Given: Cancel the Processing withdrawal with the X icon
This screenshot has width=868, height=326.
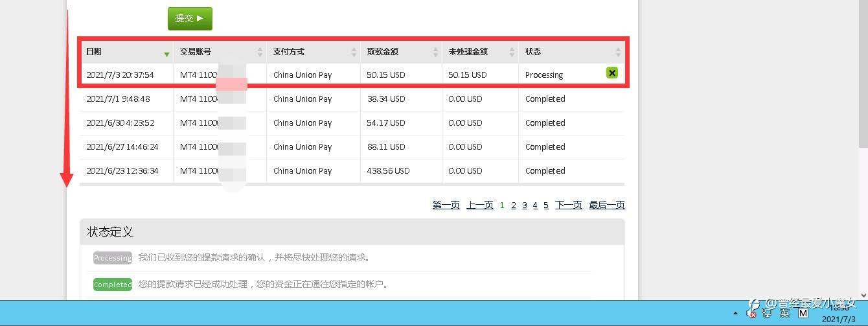Looking at the screenshot, I should point(612,73).
